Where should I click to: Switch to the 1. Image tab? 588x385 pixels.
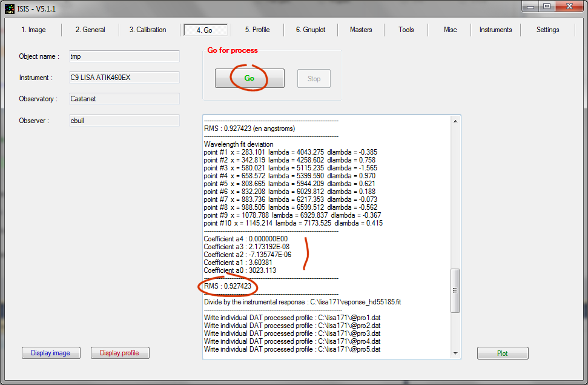(33, 30)
